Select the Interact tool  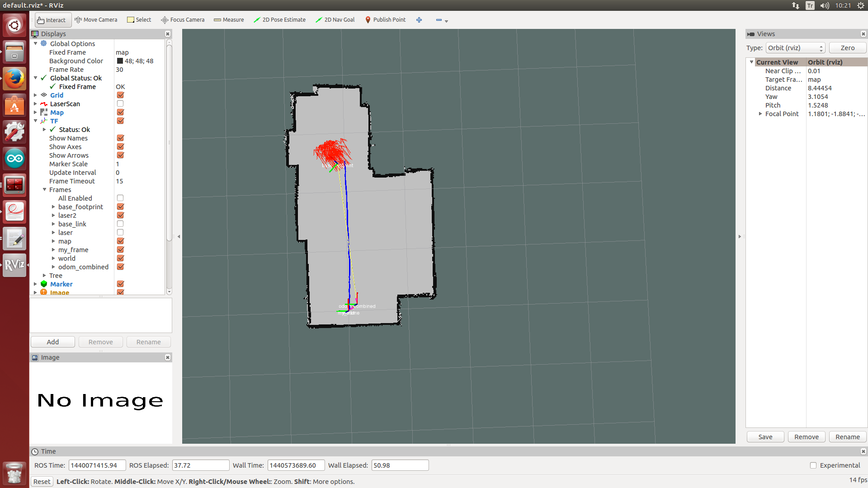point(52,20)
